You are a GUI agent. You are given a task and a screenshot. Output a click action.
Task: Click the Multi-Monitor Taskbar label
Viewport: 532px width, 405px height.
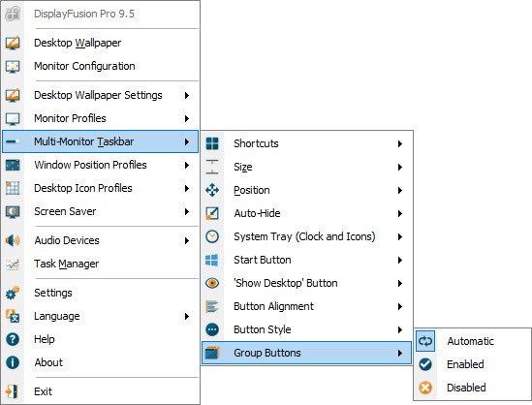83,141
